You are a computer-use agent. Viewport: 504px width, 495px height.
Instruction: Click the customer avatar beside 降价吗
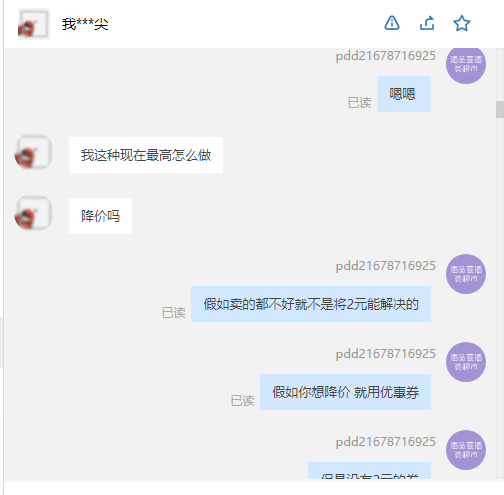click(33, 213)
